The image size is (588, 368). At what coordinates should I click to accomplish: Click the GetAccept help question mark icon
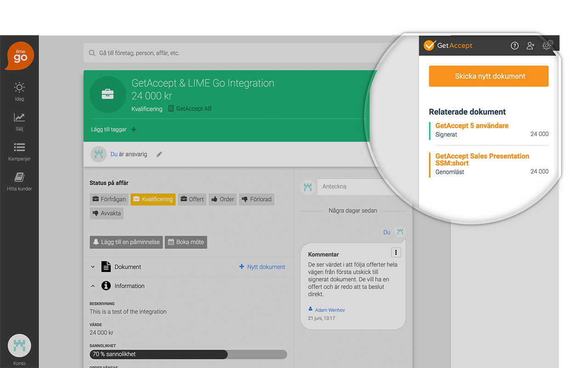pos(514,46)
